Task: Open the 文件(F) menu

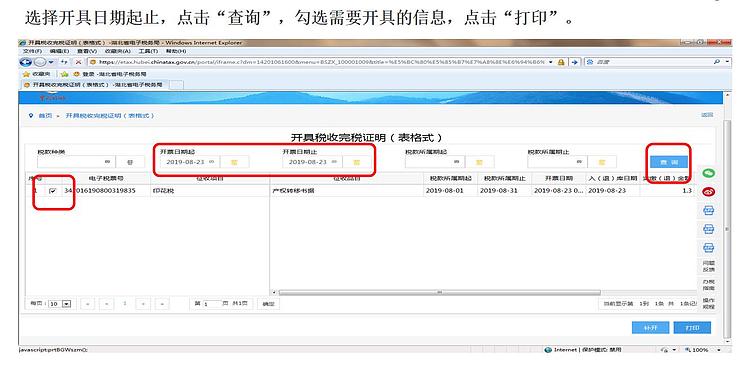Action: (33, 51)
